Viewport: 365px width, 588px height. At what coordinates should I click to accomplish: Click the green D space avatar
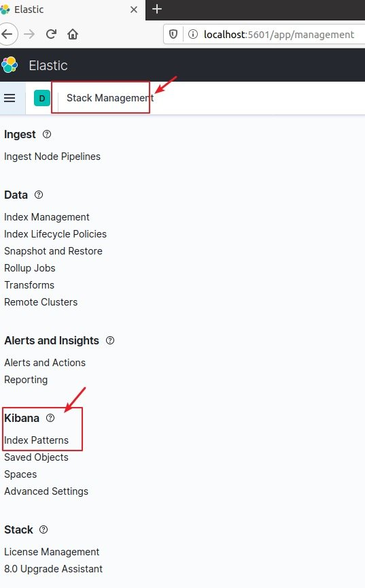coord(42,98)
